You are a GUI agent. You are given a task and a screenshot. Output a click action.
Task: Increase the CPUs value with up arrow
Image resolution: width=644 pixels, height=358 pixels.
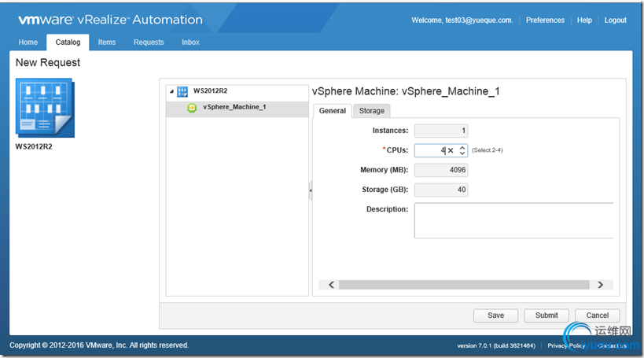(x=462, y=148)
